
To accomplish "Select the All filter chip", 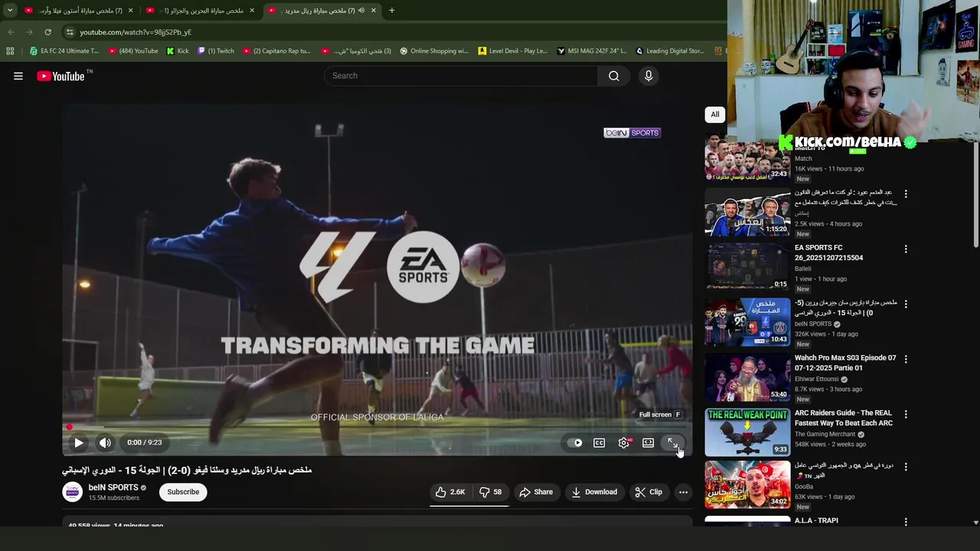I will pos(715,114).
